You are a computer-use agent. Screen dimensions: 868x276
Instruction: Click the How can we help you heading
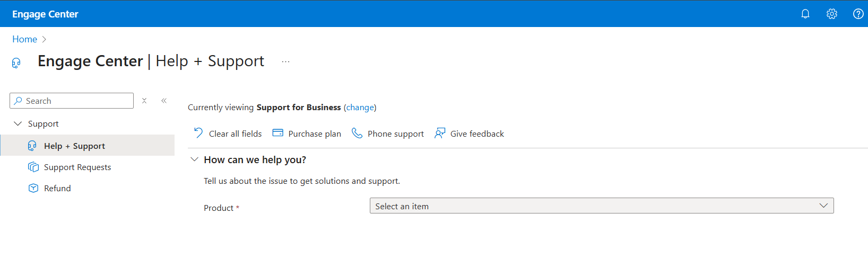pos(255,159)
